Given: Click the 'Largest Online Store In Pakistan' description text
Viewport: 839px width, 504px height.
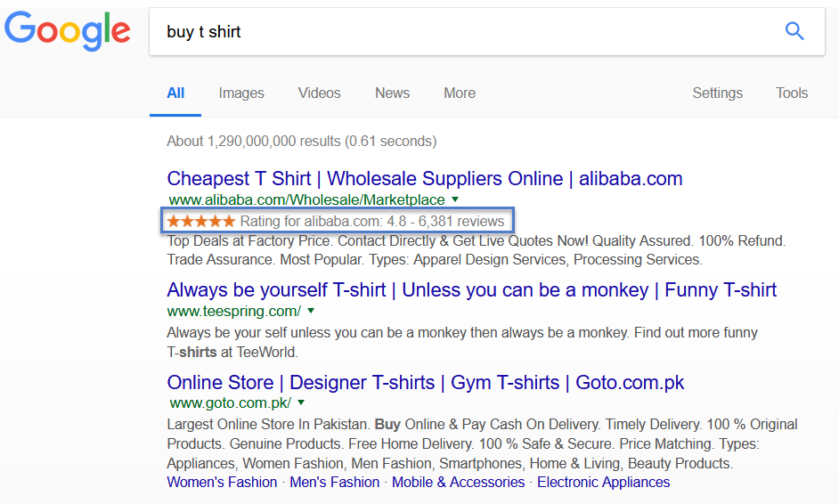Looking at the screenshot, I should [482, 444].
